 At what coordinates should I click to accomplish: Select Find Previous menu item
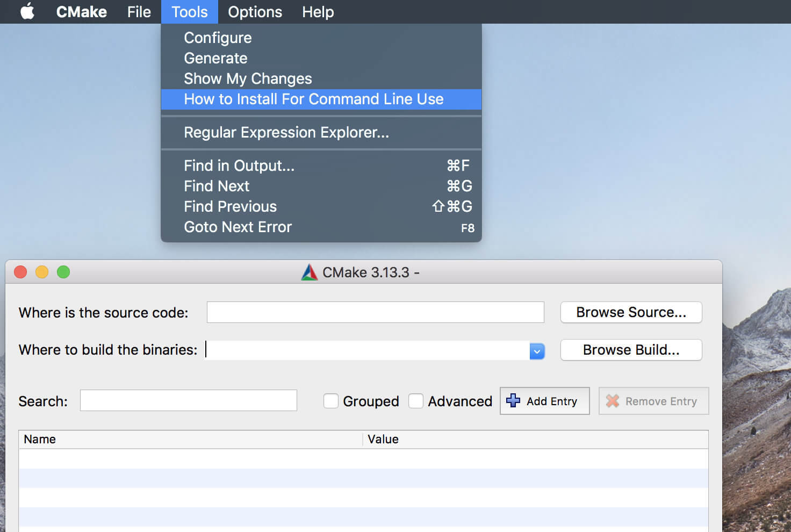[321, 206]
